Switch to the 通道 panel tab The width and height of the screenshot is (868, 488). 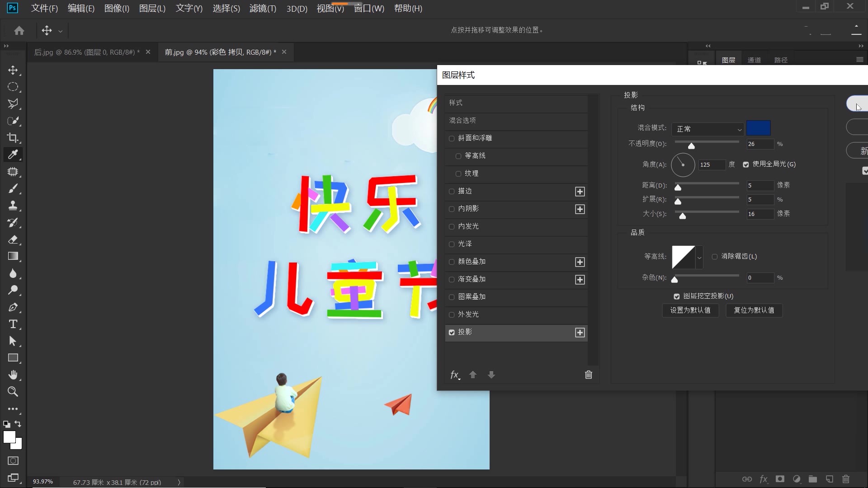tap(754, 60)
